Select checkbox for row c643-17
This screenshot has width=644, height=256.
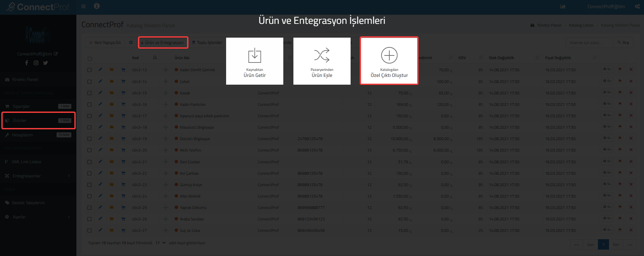pos(90,116)
